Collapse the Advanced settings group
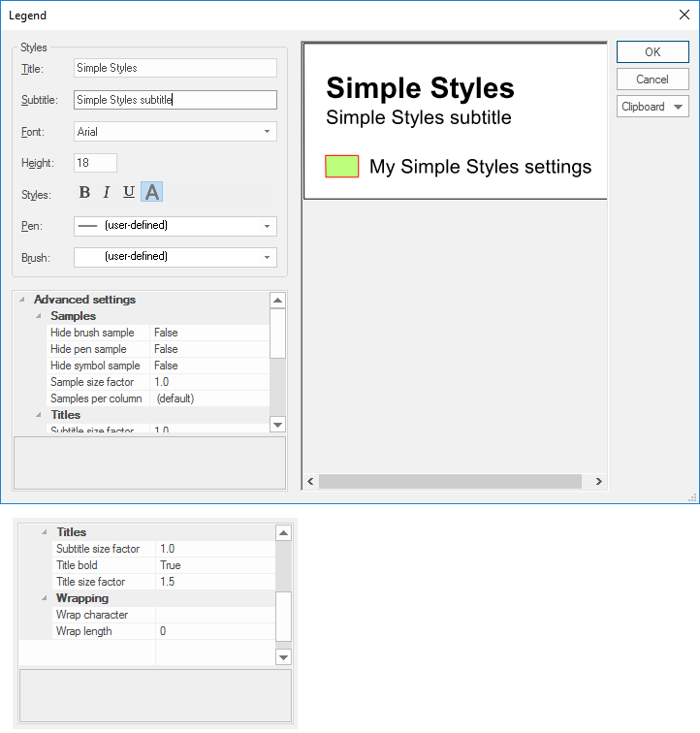Image resolution: width=700 pixels, height=733 pixels. pos(22,300)
